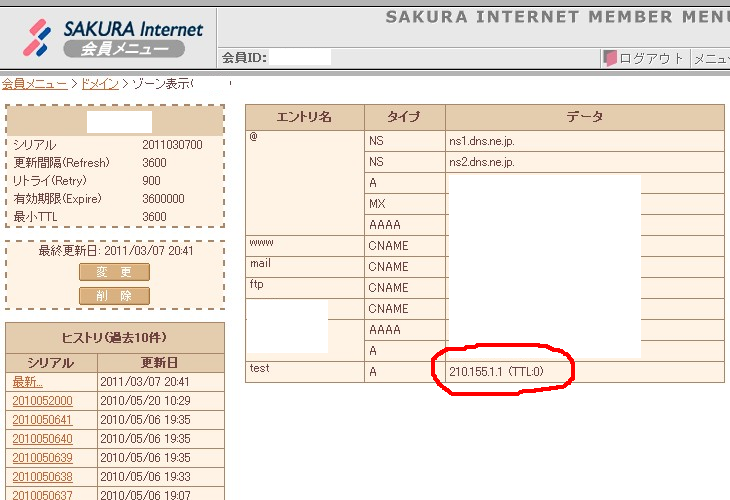Open history serial 2010050638

pyautogui.click(x=42, y=477)
